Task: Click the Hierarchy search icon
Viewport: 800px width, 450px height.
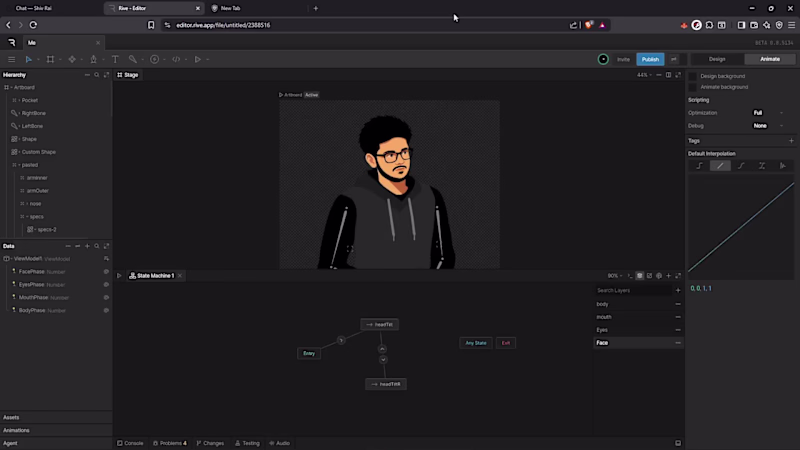Action: [96, 74]
